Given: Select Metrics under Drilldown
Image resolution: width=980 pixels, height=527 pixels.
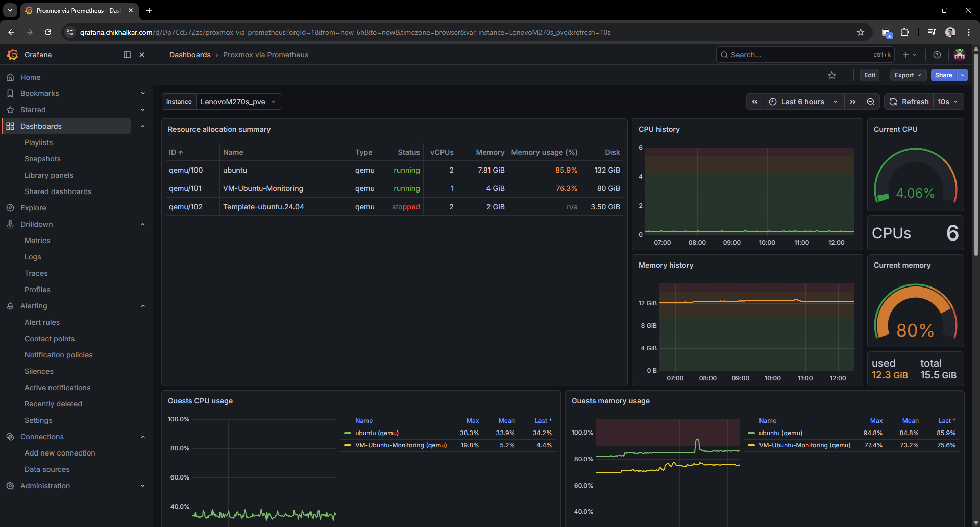Looking at the screenshot, I should point(37,241).
